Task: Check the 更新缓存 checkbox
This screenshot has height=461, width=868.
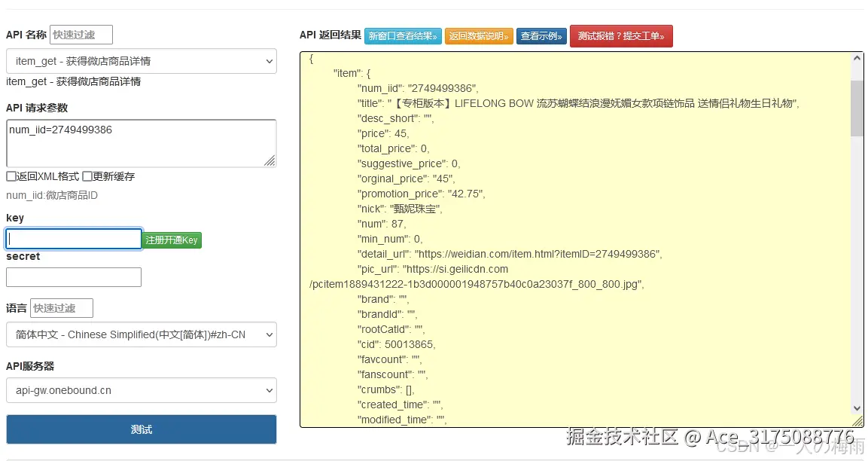Action: coord(84,176)
